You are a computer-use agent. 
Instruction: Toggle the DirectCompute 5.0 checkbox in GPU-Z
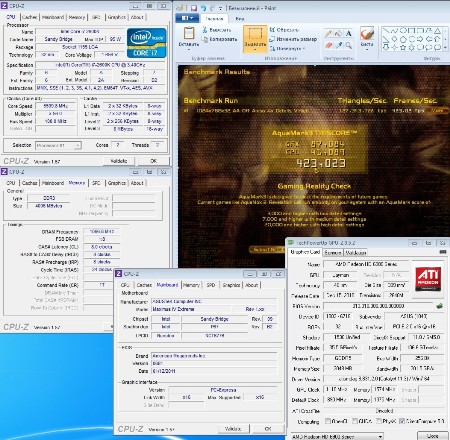(x=402, y=421)
